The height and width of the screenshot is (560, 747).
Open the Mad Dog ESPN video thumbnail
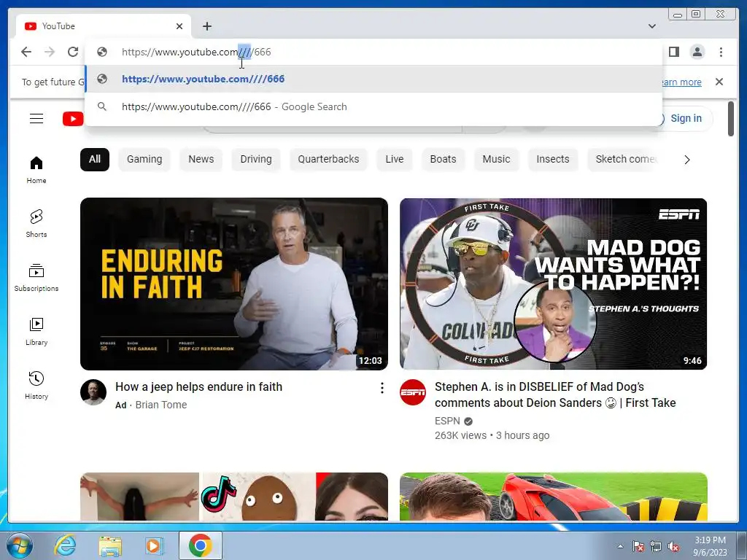(553, 284)
